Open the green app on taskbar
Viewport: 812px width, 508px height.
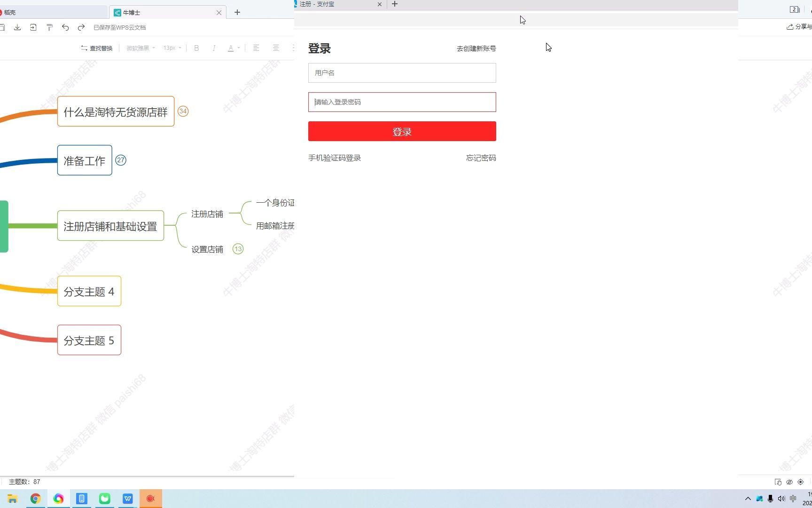click(104, 499)
